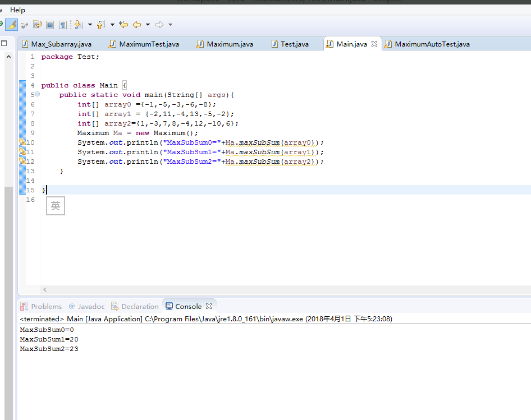Click the editor horizontal scrollbar left arrow
Screen dimensions: 531x420
tap(45, 289)
